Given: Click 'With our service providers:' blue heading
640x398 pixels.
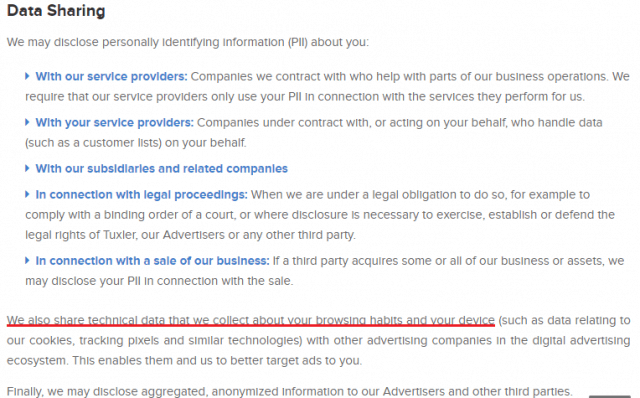Looking at the screenshot, I should [111, 76].
